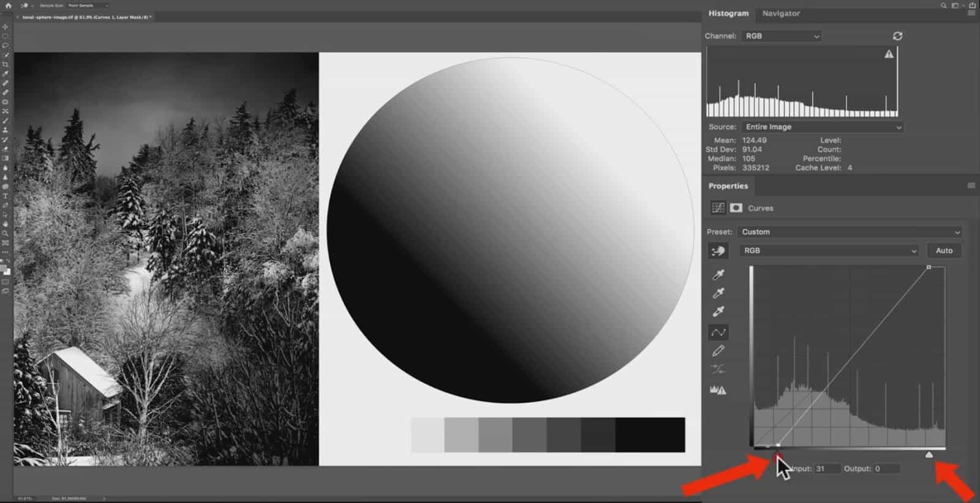Screen dimensions: 980x503
Task: Click the Share icon at top right
Action: [x=972, y=6]
